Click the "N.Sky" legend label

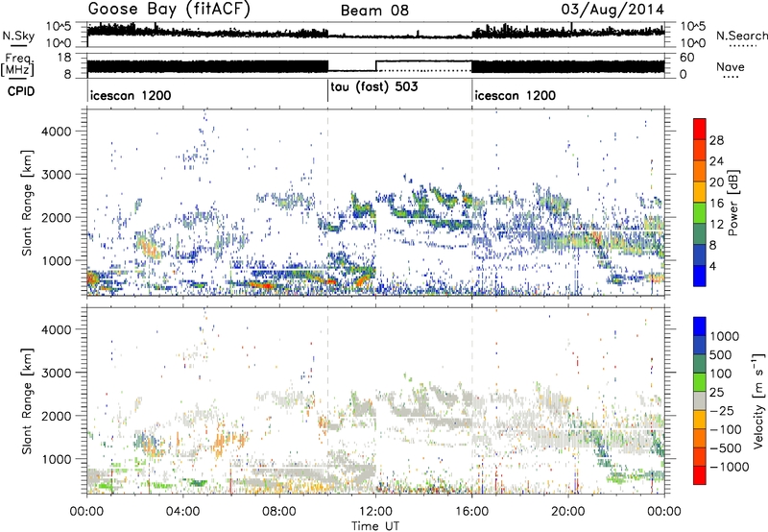(x=18, y=36)
